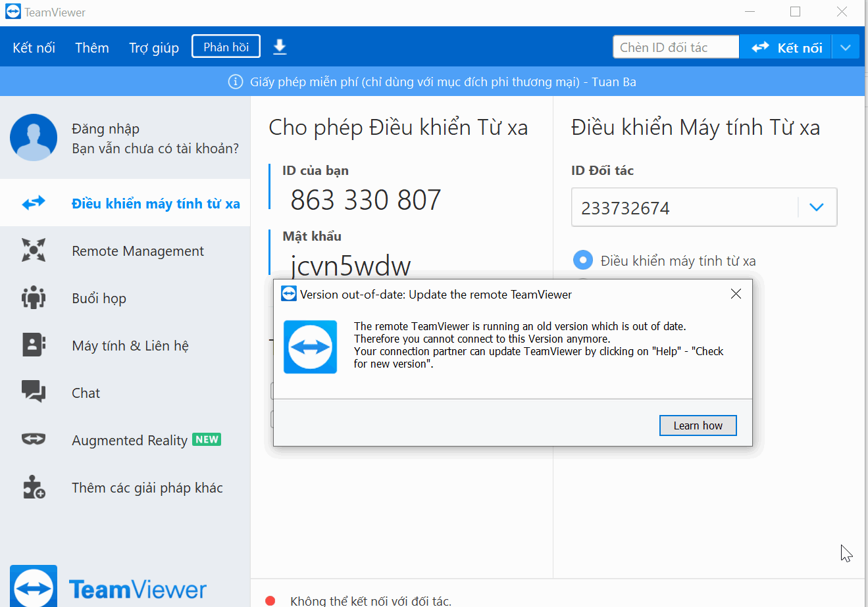Click the Augmented Reality goggles icon
Viewport: 868px width, 607px height.
(34, 439)
